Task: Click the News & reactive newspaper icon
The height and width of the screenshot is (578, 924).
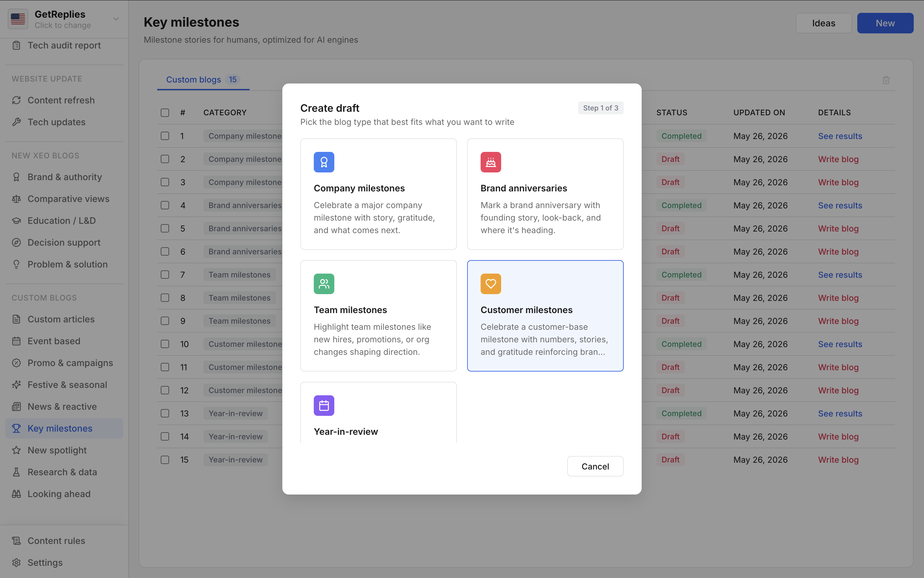Action: click(x=16, y=406)
